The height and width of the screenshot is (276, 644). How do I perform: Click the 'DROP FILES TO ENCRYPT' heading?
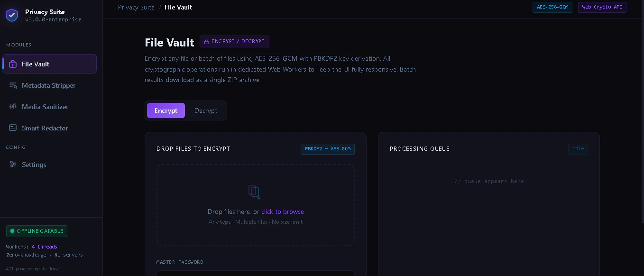click(x=193, y=149)
